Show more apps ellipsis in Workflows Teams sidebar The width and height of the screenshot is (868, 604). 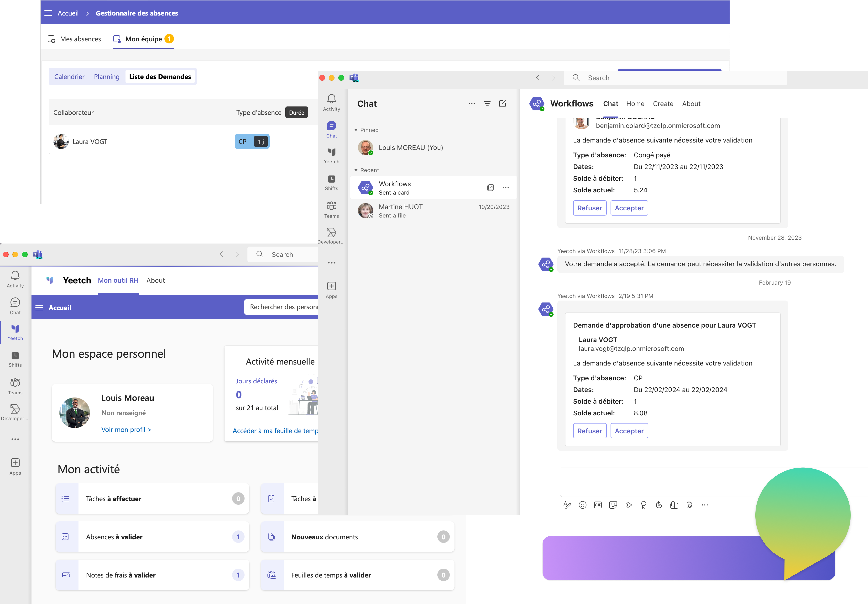coord(331,262)
